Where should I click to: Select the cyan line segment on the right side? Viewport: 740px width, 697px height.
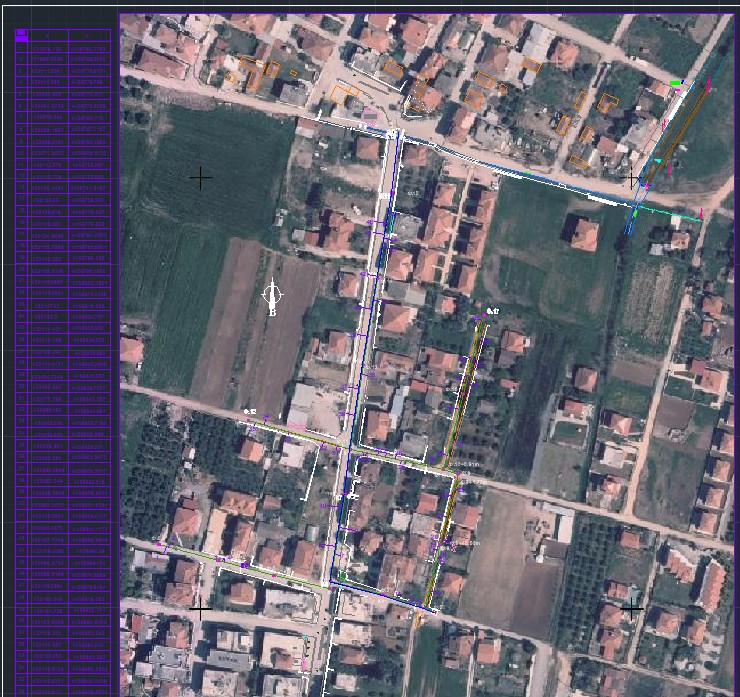(670, 214)
